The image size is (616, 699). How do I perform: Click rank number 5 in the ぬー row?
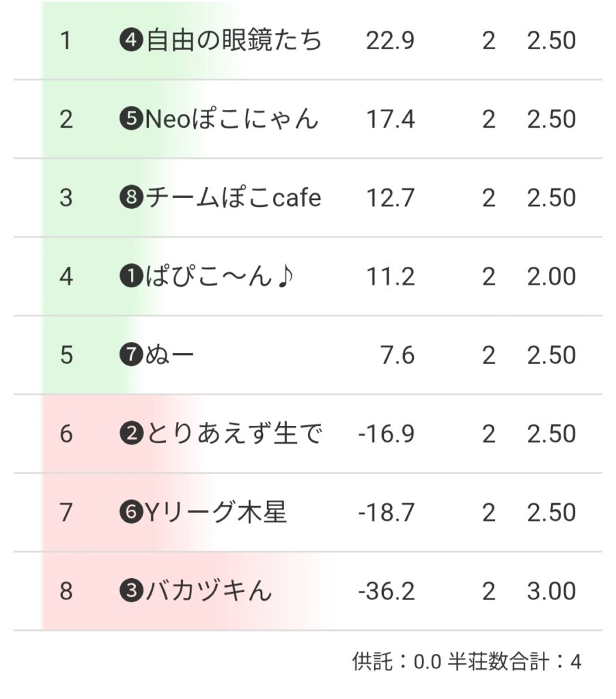pyautogui.click(x=66, y=355)
